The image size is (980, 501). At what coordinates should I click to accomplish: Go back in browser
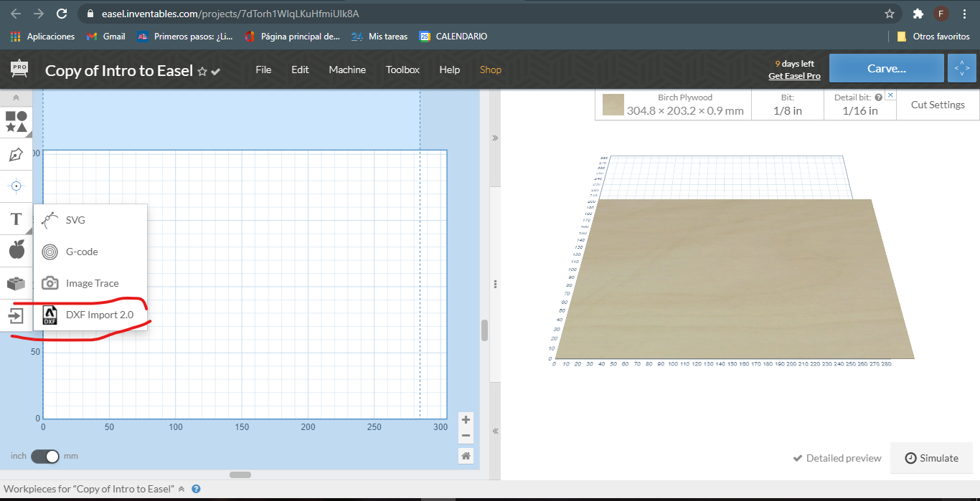tap(16, 14)
